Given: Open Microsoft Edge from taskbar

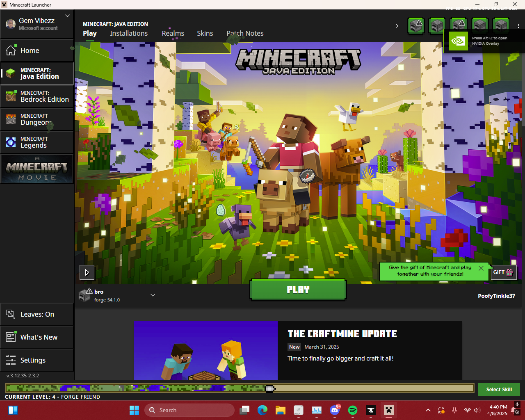Looking at the screenshot, I should [262, 410].
